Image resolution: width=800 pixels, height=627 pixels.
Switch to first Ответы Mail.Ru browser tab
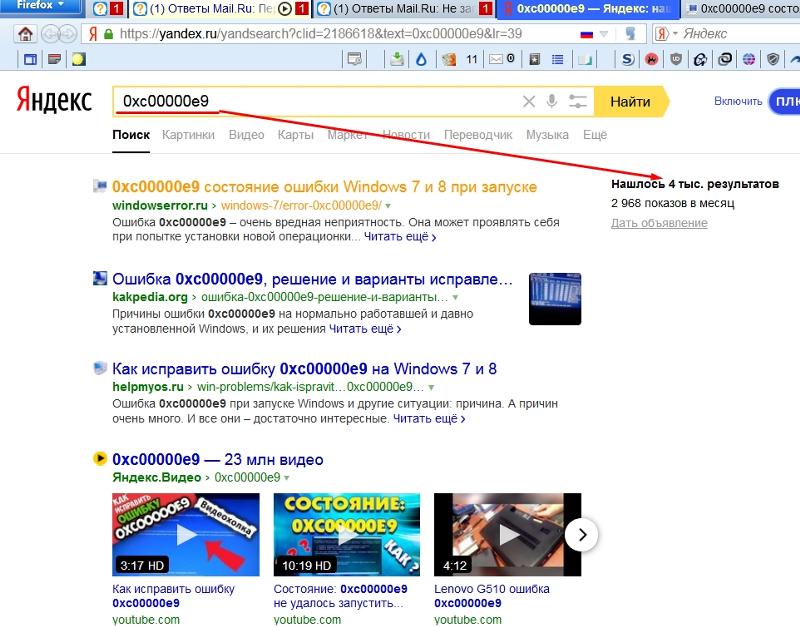point(212,8)
